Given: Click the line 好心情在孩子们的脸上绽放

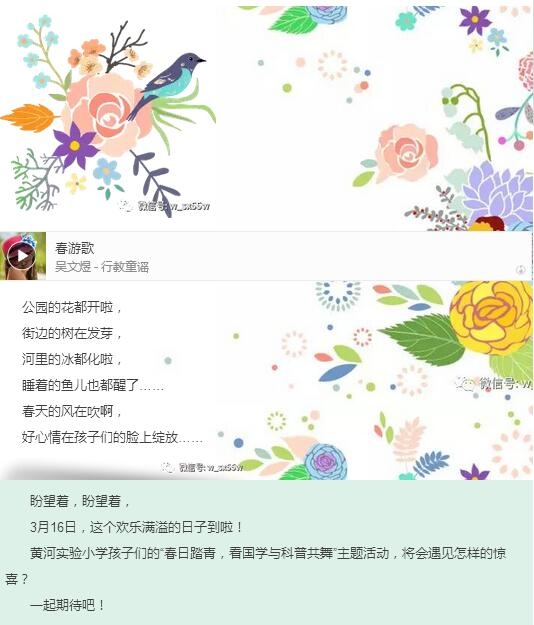Looking at the screenshot, I should (112, 437).
